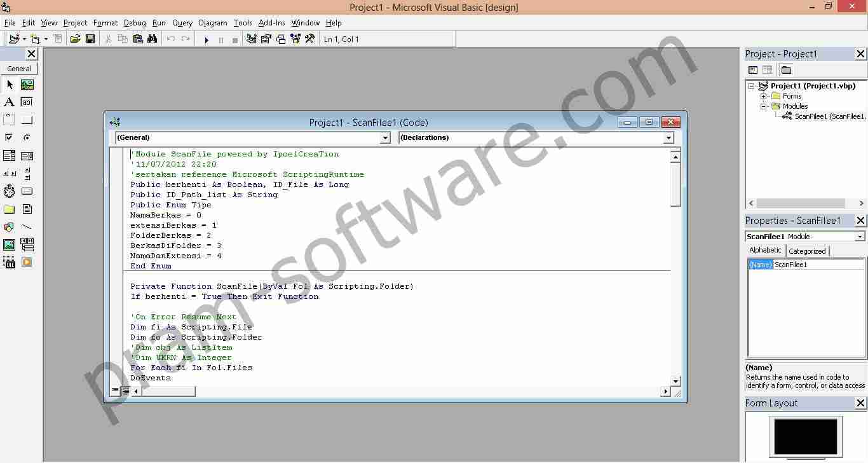868x463 pixels.
Task: Save project with the floppy disk icon
Action: [x=90, y=39]
